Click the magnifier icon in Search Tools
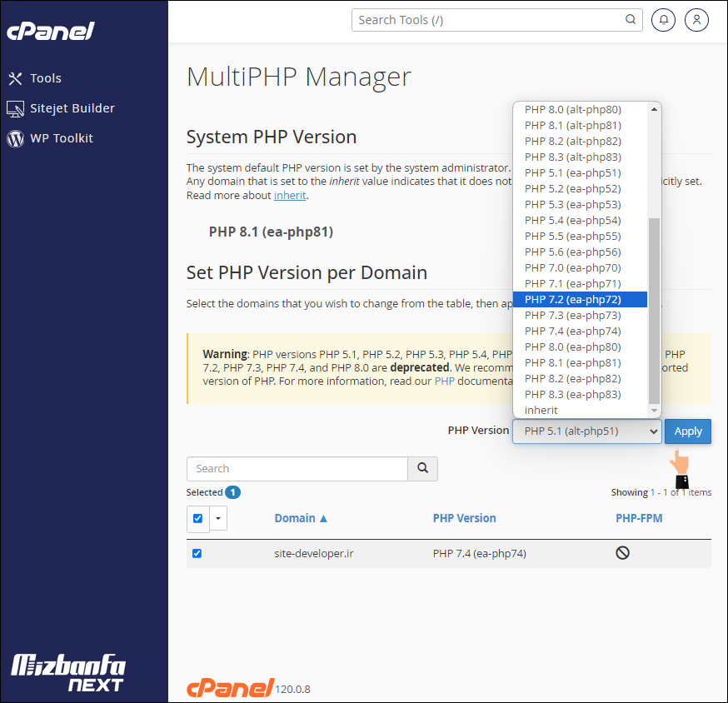Image resolution: width=728 pixels, height=703 pixels. [631, 20]
